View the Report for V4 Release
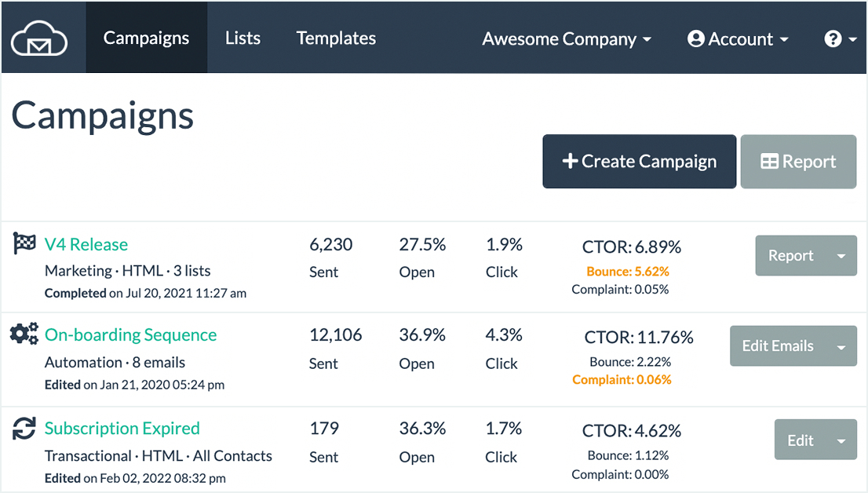868x493 pixels. click(x=790, y=256)
